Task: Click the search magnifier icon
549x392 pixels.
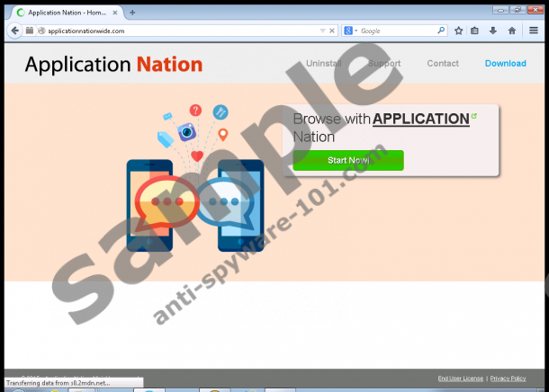Action: 441,31
